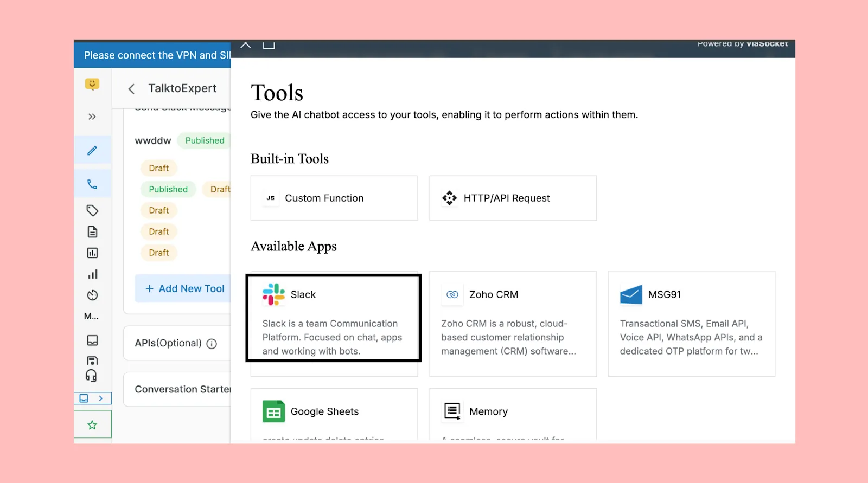Screen dimensions: 868x483
Task: Select the HTTP/API Request built-in tool
Action: 513,198
